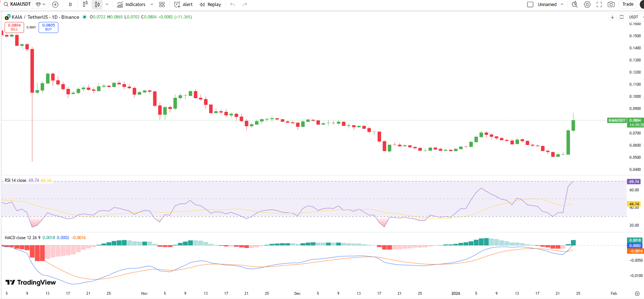Expand the chart type dropdown arrow
This screenshot has height=299, width=644.
pyautogui.click(x=107, y=5)
